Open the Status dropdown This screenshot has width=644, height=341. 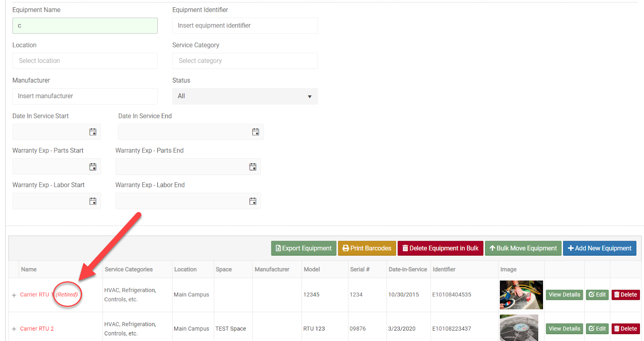tap(245, 96)
